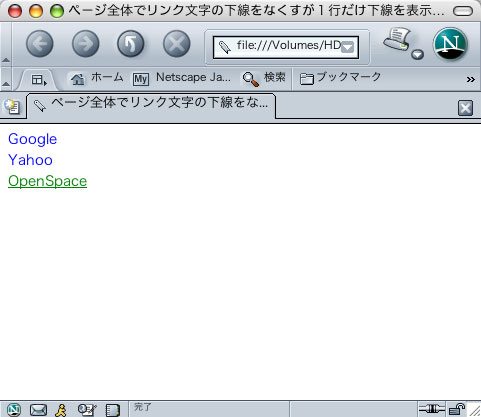The height and width of the screenshot is (417, 481).
Task: Click the print icon
Action: pos(397,39)
